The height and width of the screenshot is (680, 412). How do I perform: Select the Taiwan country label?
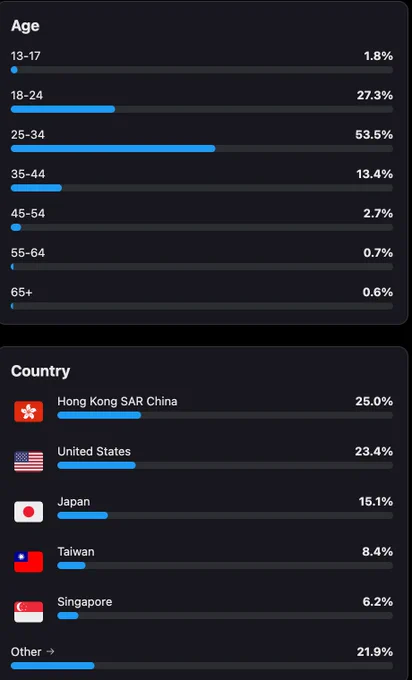pos(76,552)
